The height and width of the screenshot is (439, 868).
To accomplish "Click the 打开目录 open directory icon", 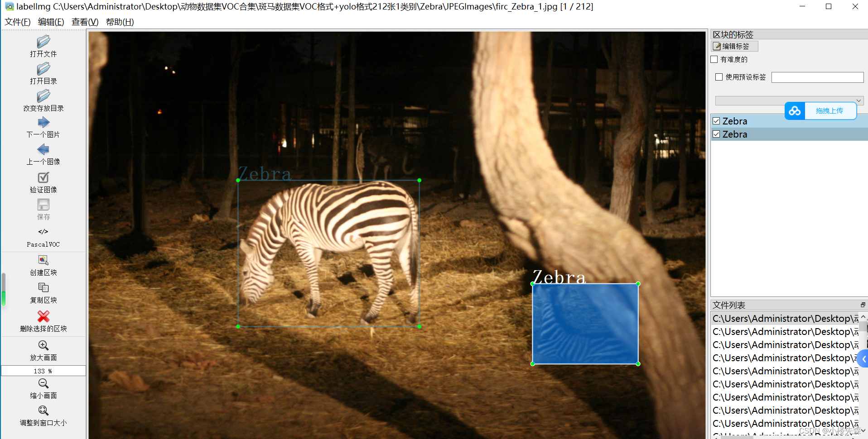I will point(43,69).
